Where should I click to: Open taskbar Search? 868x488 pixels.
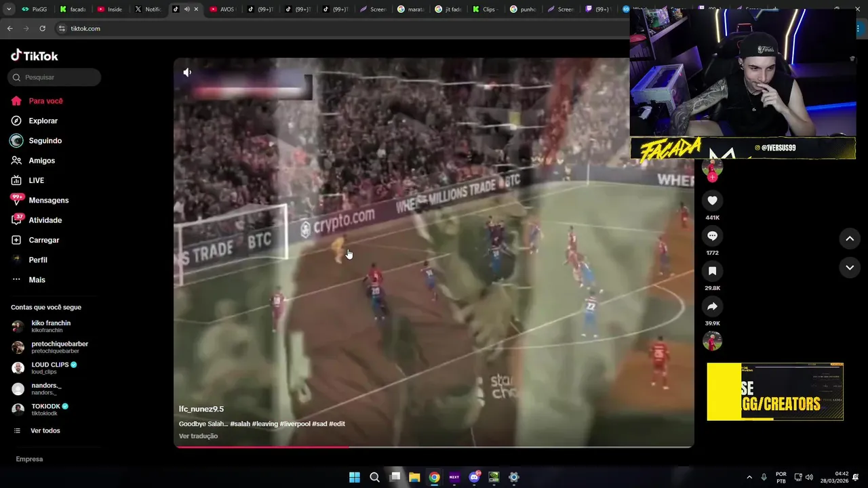(374, 477)
